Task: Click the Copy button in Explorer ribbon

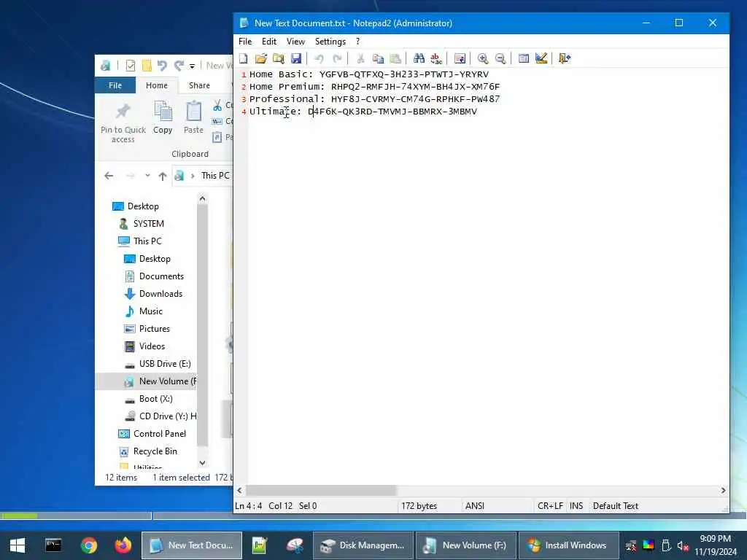Action: coord(163,117)
